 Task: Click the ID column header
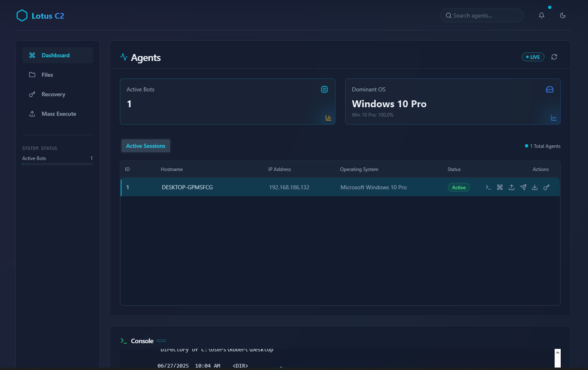click(127, 169)
